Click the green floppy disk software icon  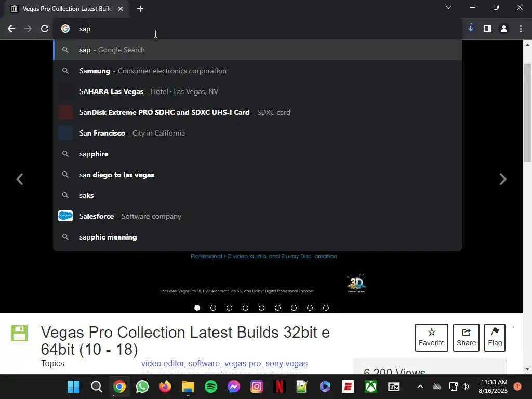19,333
